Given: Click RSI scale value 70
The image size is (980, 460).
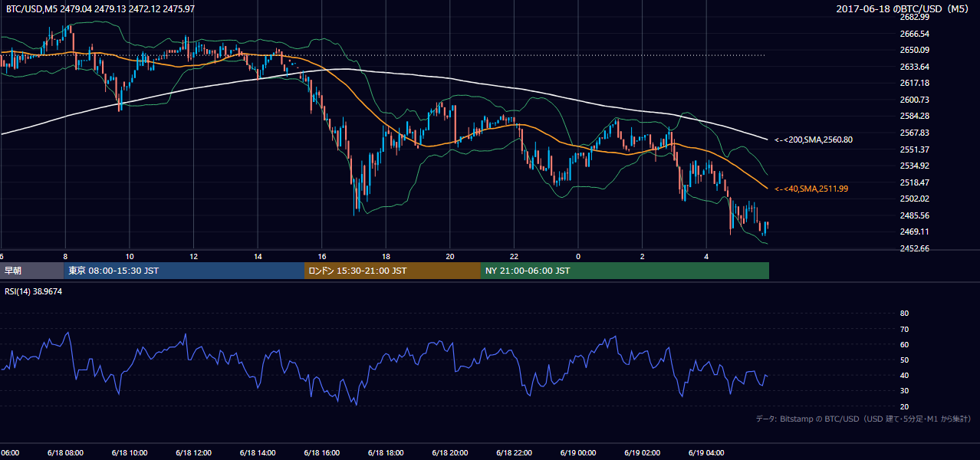Looking at the screenshot, I should [x=904, y=329].
